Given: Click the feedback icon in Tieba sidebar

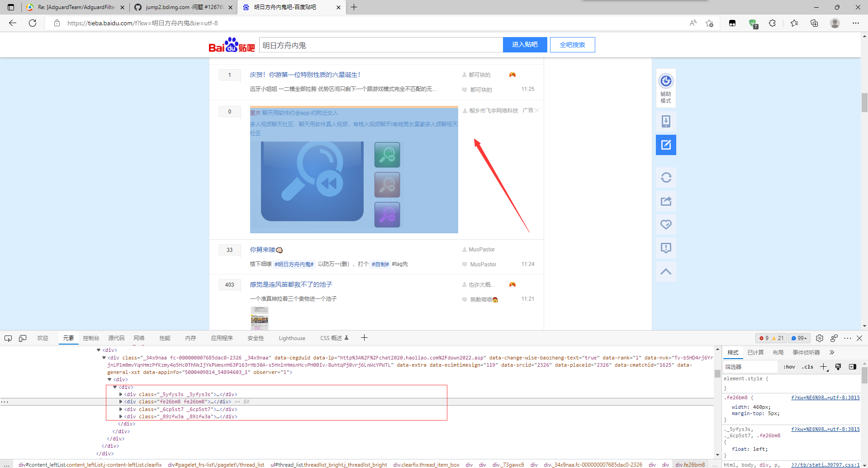Looking at the screenshot, I should point(665,247).
